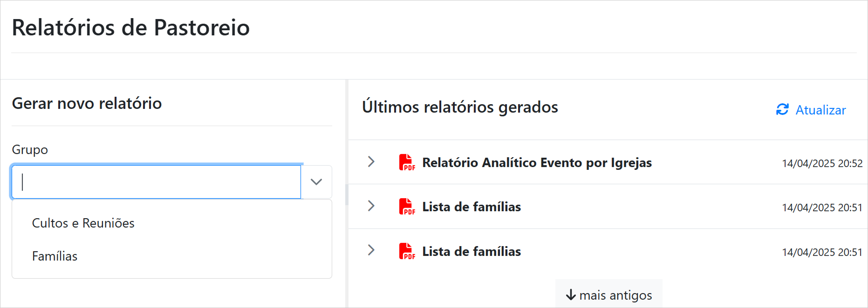Expand the Relatório Analítico Evento por Igrejas row
The width and height of the screenshot is (868, 308).
tap(371, 161)
